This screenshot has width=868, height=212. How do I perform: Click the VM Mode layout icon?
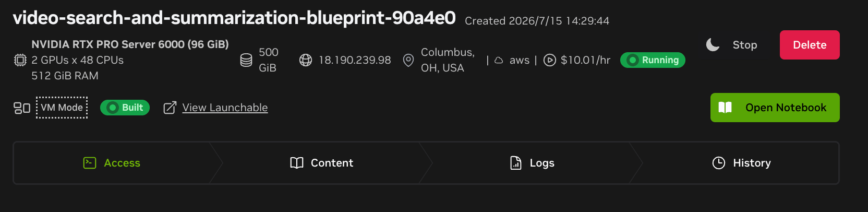22,108
